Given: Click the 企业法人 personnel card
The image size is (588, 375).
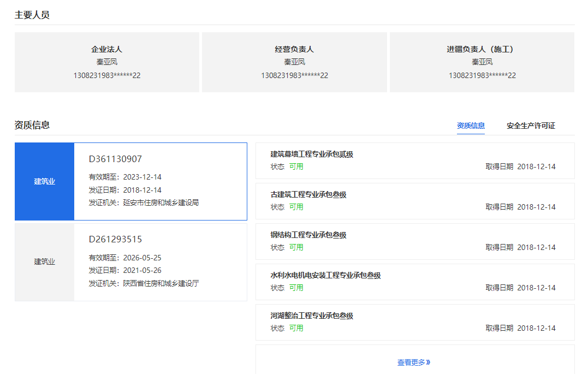Looking at the screenshot, I should (x=107, y=62).
